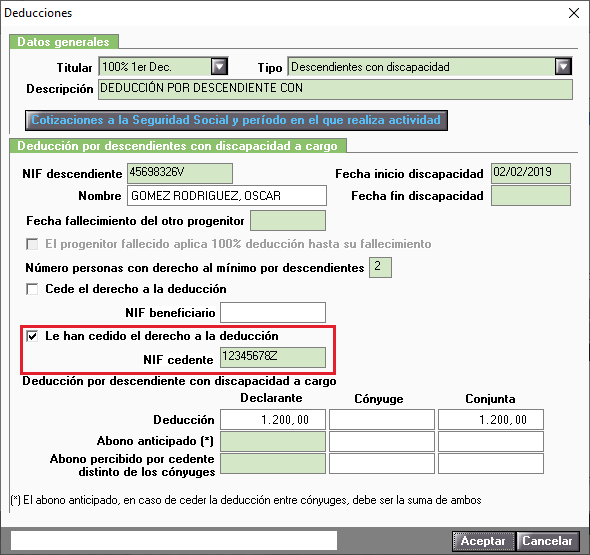
Task: Click the Declarante column header text
Action: tap(271, 398)
